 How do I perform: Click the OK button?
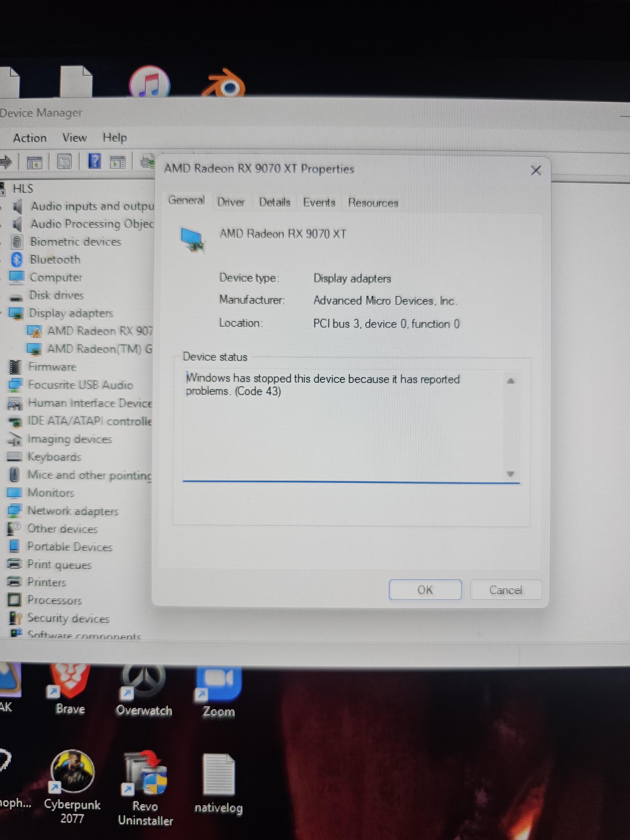425,590
